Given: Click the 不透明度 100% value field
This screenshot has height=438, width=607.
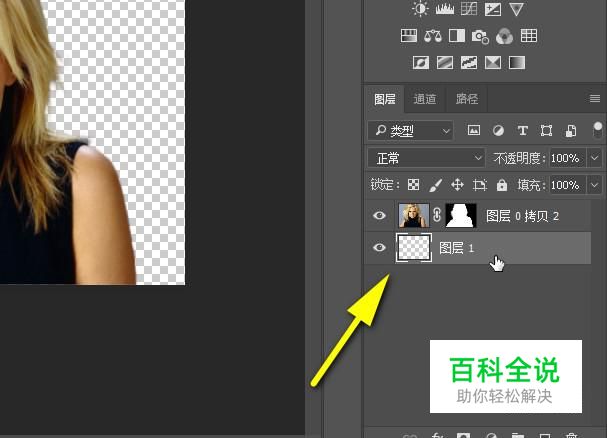Looking at the screenshot, I should pyautogui.click(x=567, y=158).
